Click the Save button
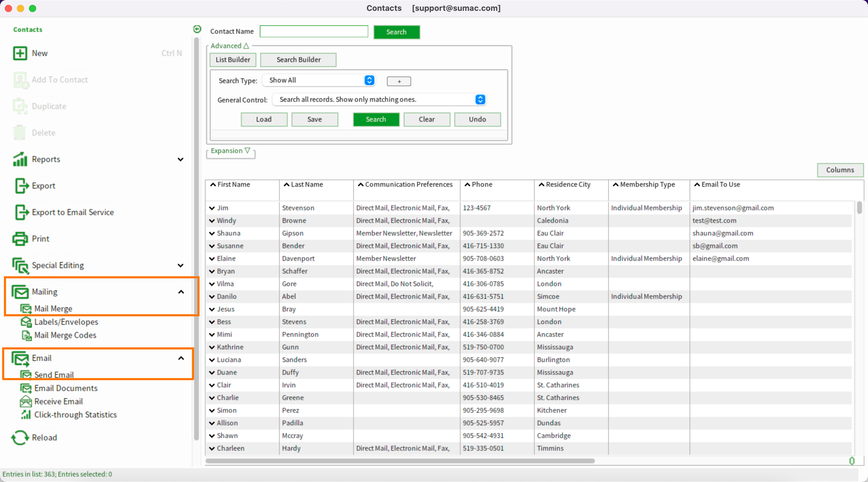Screen dimensions: 868x482 314,119
